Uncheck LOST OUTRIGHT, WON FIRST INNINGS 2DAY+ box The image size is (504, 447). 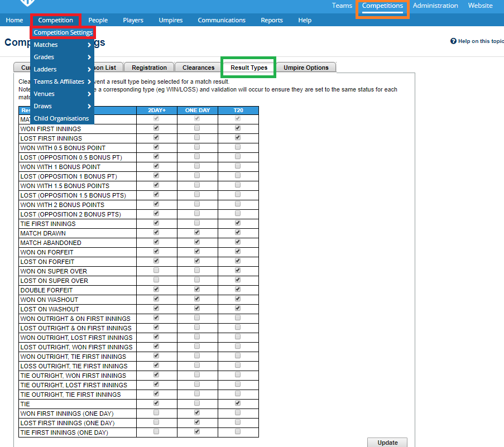tap(156, 346)
